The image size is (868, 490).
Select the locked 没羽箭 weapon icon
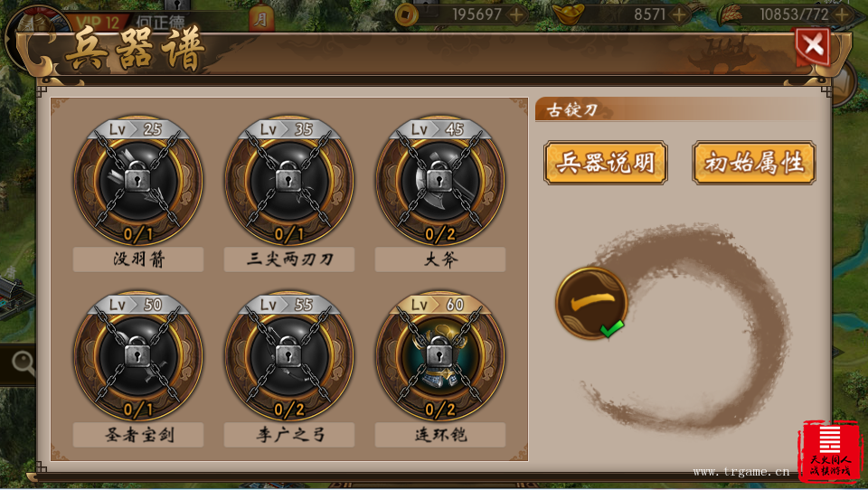tap(137, 181)
